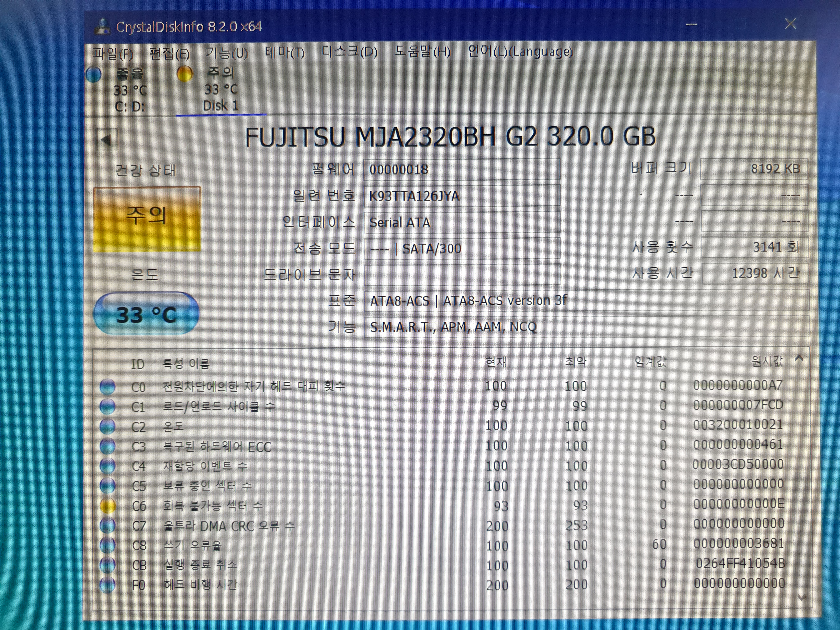Click status circle icon for C0 row
The width and height of the screenshot is (840, 630).
pyautogui.click(x=107, y=387)
